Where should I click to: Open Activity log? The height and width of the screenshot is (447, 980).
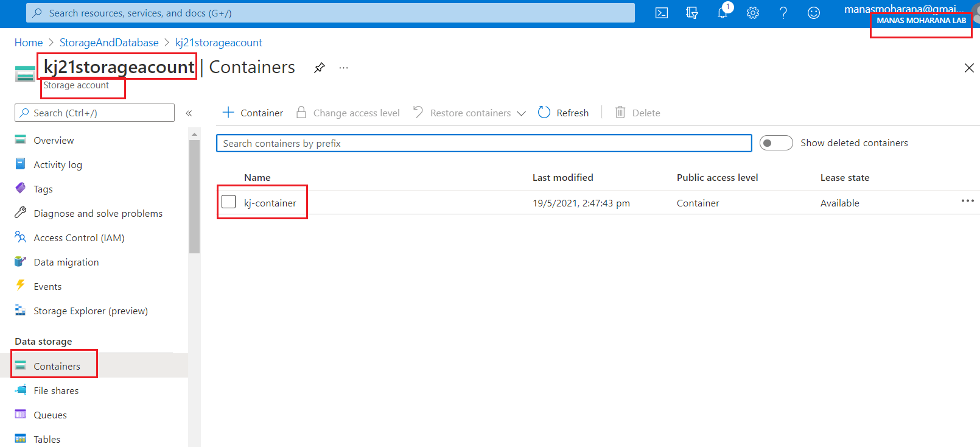(58, 164)
